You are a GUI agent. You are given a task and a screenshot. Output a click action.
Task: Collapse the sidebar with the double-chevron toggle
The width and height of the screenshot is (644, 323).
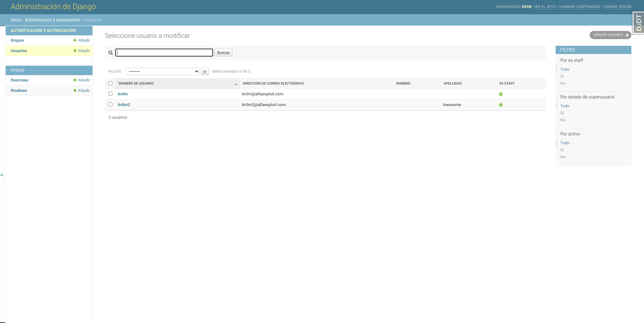[2, 175]
